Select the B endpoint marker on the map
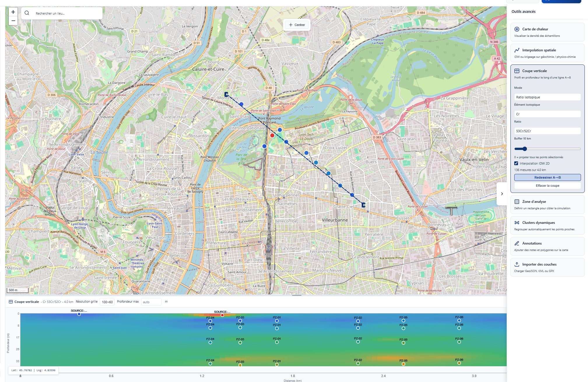 coord(364,205)
